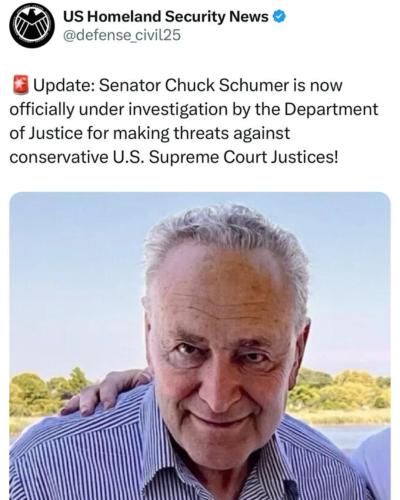Open the attached photo of the man
The image size is (400, 500).
pos(200,346)
